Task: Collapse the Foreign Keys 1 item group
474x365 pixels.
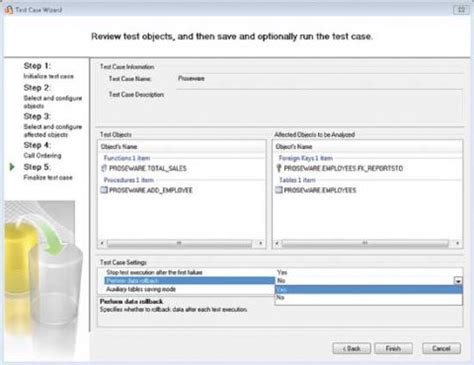Action: pos(306,158)
